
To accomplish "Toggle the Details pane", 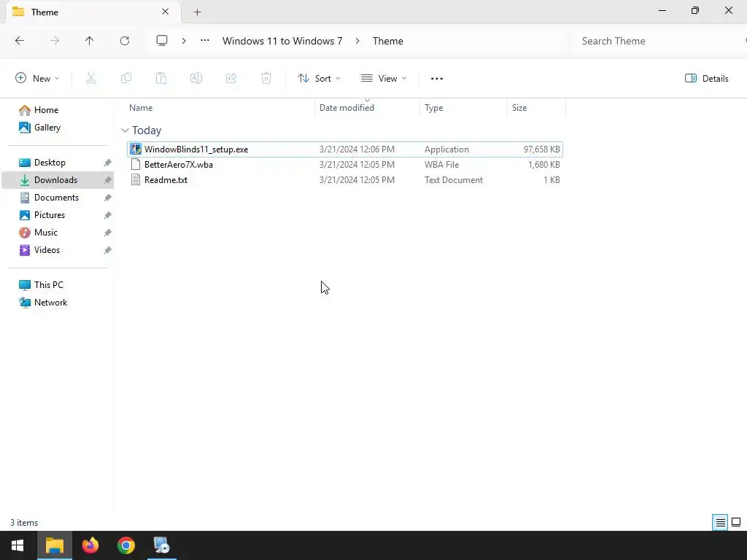I will click(707, 79).
